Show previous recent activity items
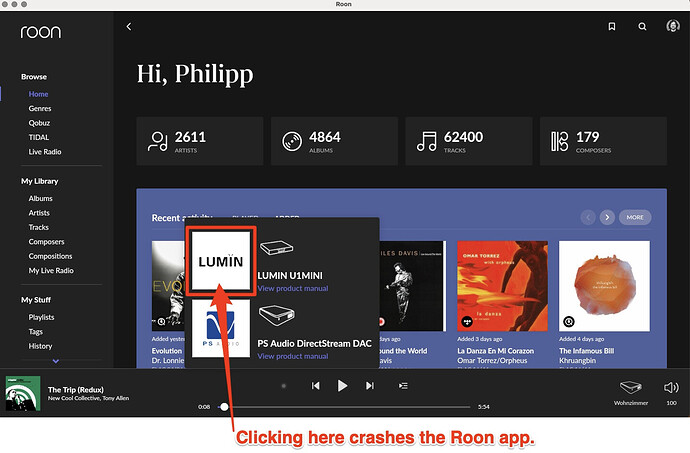This screenshot has height=453, width=690. pos(588,217)
